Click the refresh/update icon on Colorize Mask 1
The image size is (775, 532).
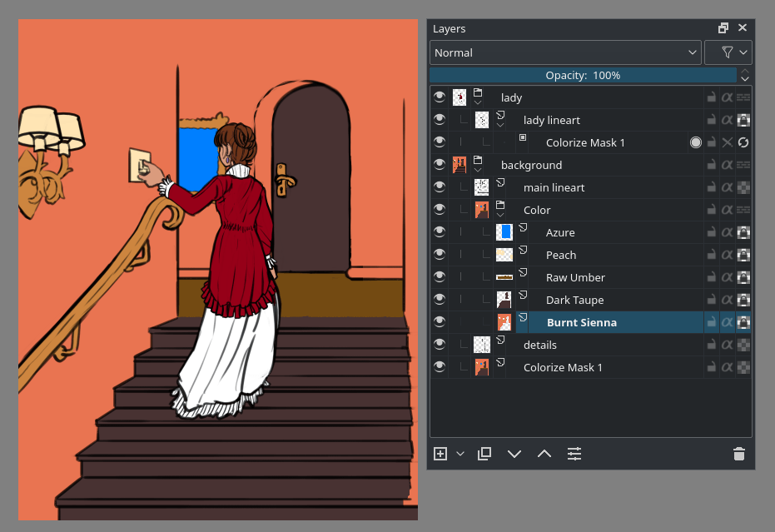(743, 142)
